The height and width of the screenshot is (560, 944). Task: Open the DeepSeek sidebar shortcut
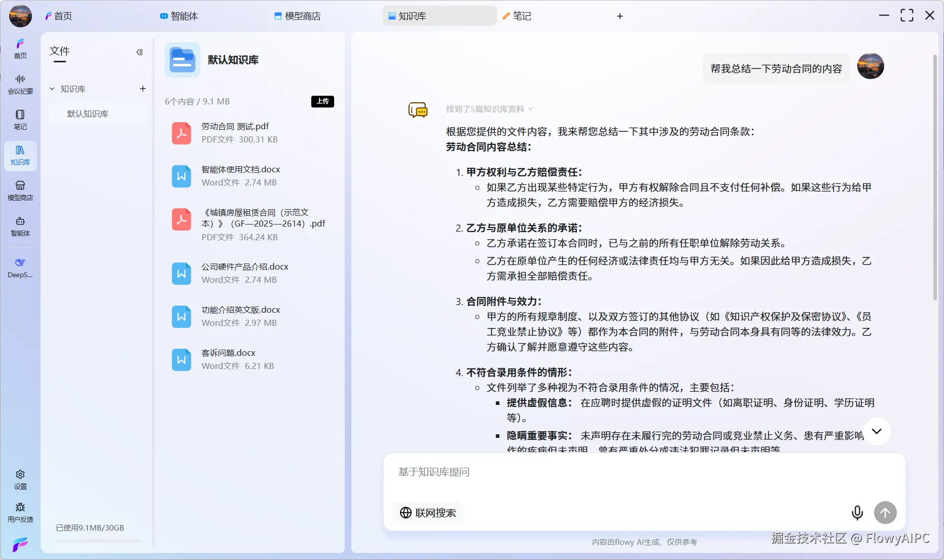[x=20, y=268]
